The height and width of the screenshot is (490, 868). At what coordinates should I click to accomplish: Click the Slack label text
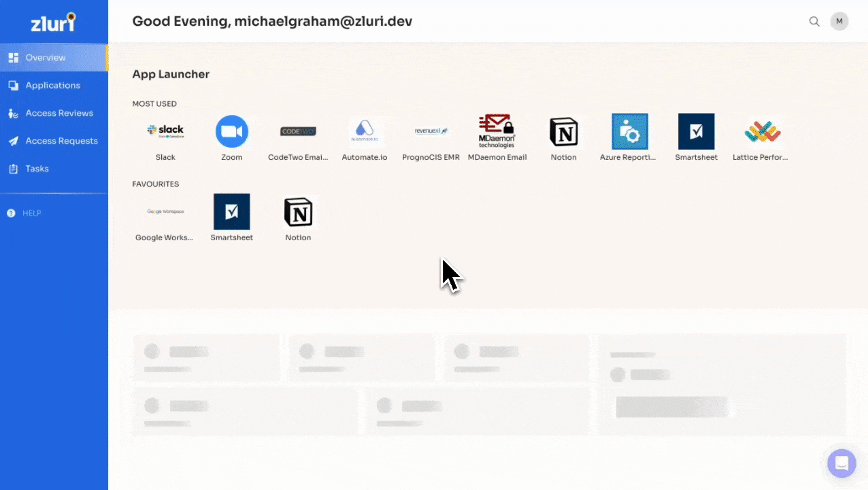coord(165,157)
